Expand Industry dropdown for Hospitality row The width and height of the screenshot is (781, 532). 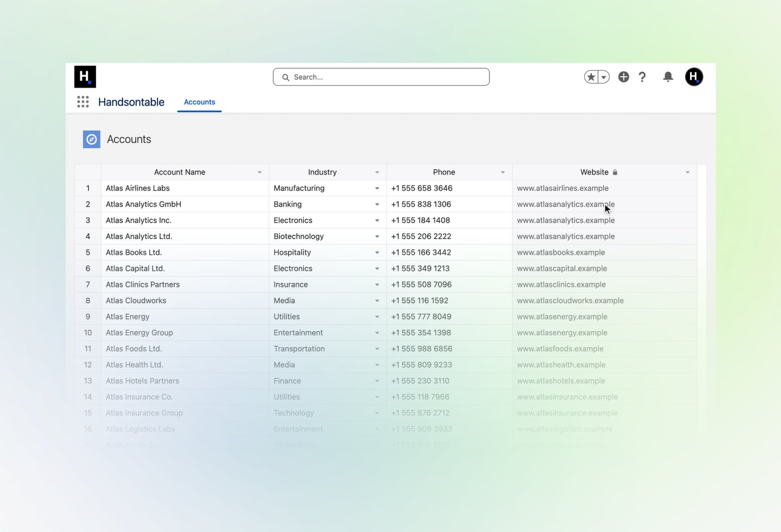(377, 253)
